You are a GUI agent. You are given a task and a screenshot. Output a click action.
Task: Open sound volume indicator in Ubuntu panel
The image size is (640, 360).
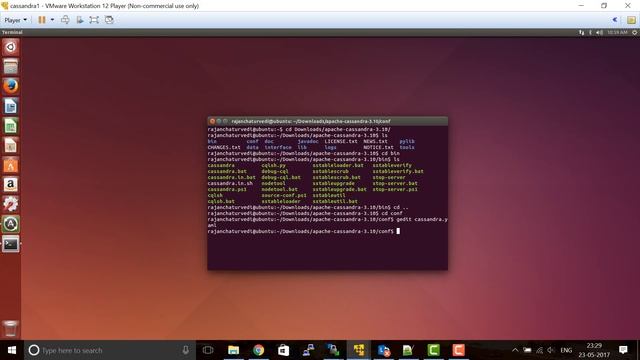[599, 32]
